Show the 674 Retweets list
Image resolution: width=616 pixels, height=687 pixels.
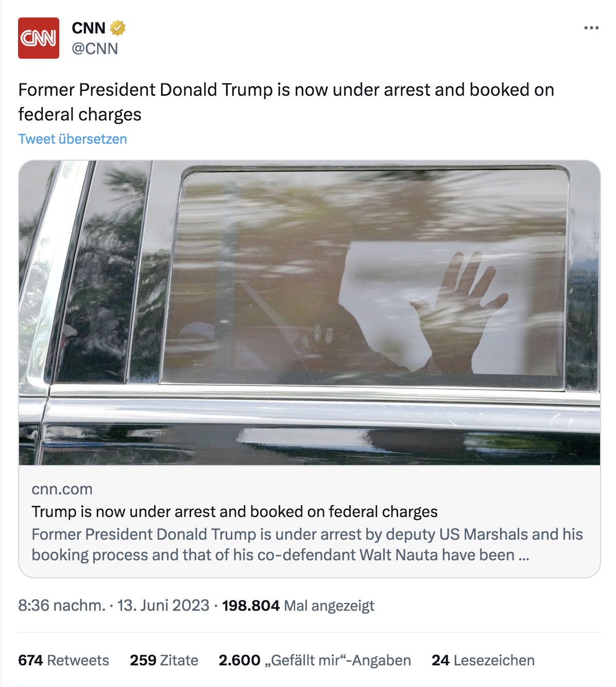(x=63, y=660)
